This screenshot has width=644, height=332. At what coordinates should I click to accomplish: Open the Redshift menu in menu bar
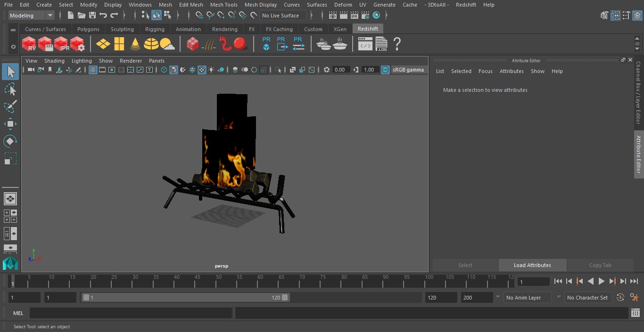(466, 5)
